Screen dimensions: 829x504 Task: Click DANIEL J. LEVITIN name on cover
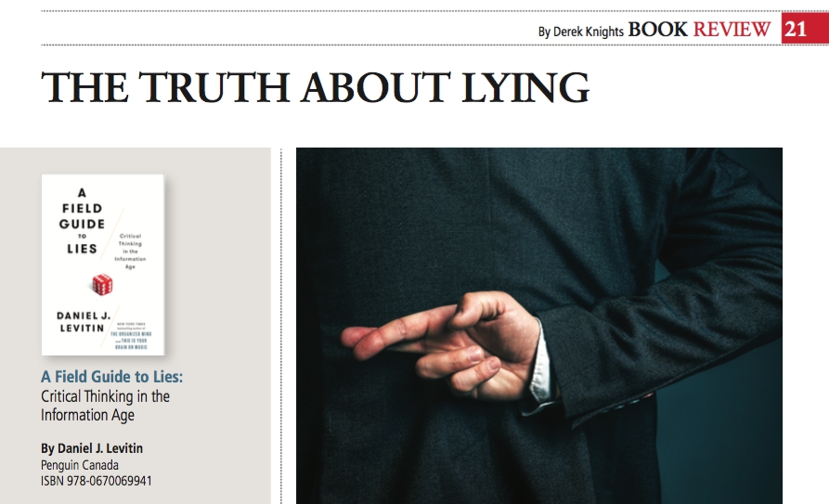tap(84, 322)
